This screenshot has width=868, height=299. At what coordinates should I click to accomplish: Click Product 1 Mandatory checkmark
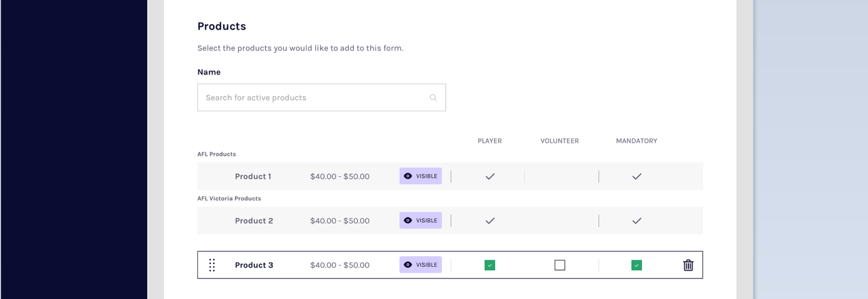[636, 176]
